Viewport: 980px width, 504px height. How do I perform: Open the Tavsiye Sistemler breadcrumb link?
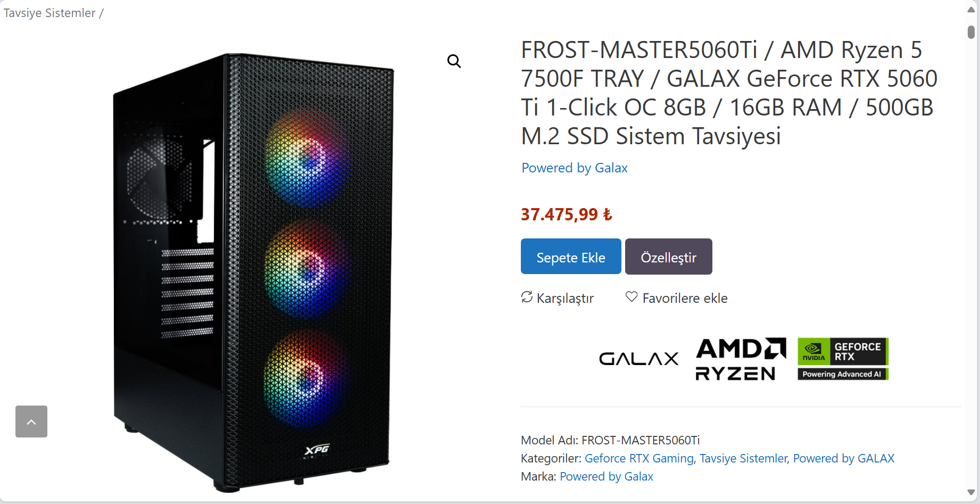coord(49,13)
